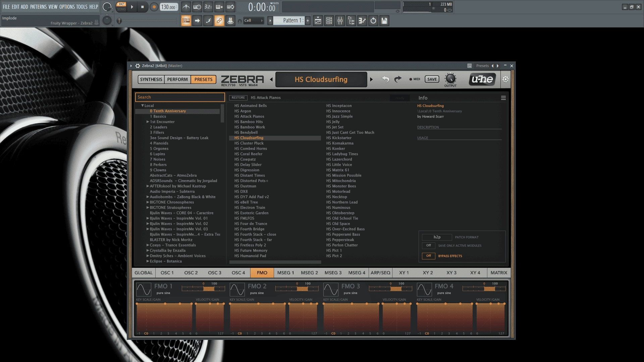Viewport: 644px width, 362px height.
Task: Go to previous preset arrow beside name
Action: coord(271,79)
